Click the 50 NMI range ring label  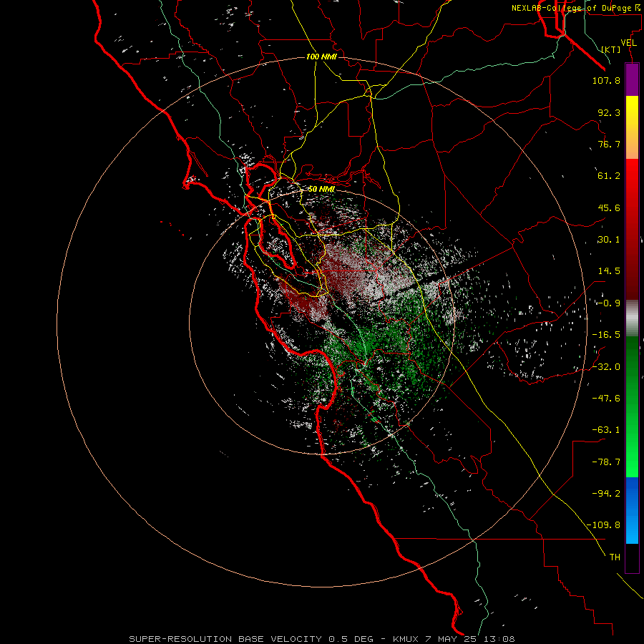pos(321,189)
